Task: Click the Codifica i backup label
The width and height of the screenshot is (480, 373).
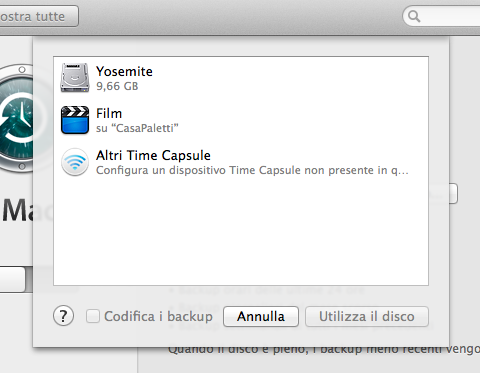Action: click(158, 316)
